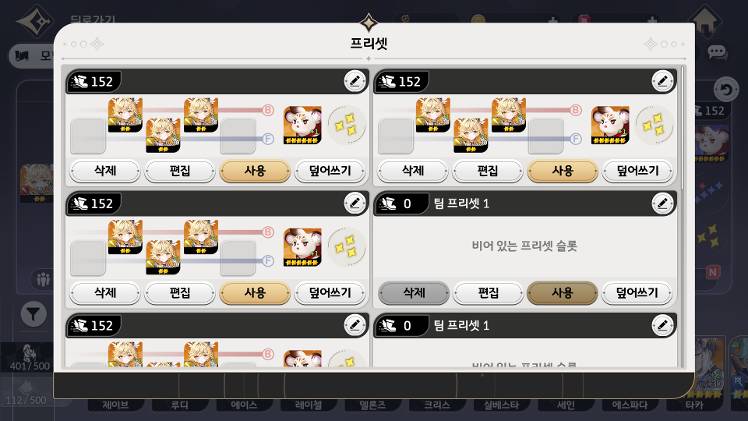Screen dimensions: 748x421
Task: Click pencil icon beside first 팀 프리셋 1
Action: click(662, 204)
